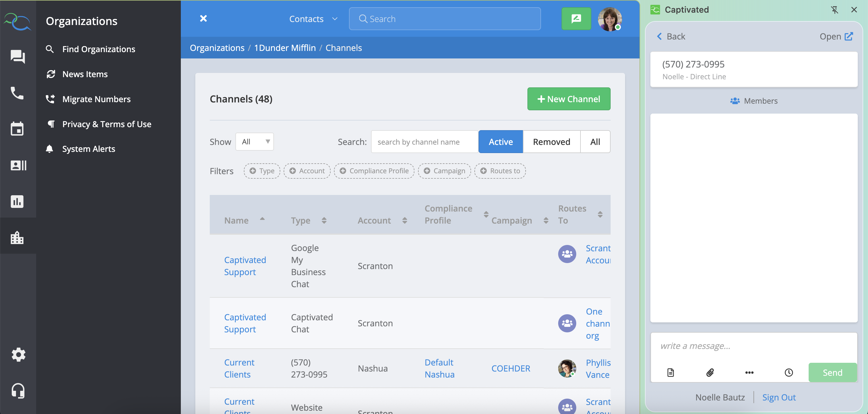
Task: Open the calendar icon in left rail
Action: (17, 129)
